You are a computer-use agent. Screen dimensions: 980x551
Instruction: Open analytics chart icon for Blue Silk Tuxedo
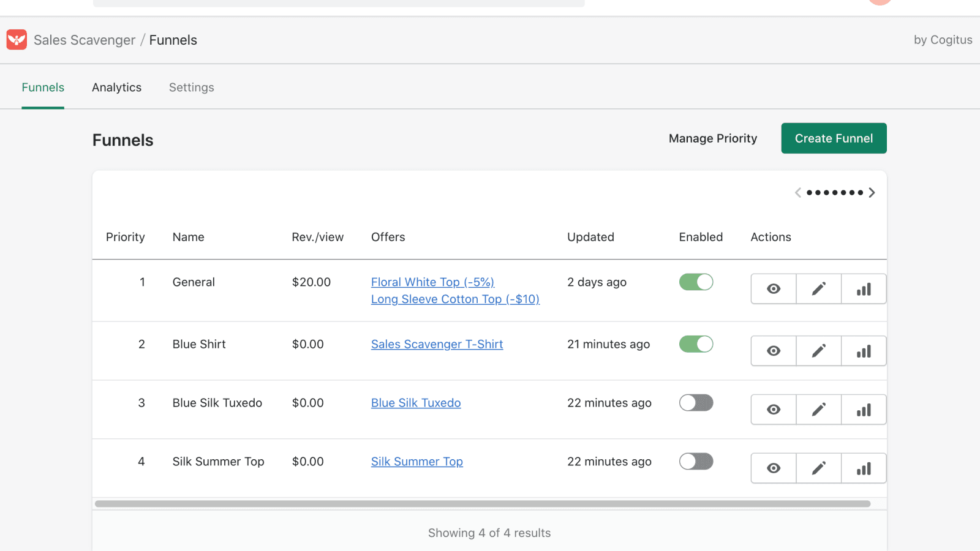click(x=864, y=409)
